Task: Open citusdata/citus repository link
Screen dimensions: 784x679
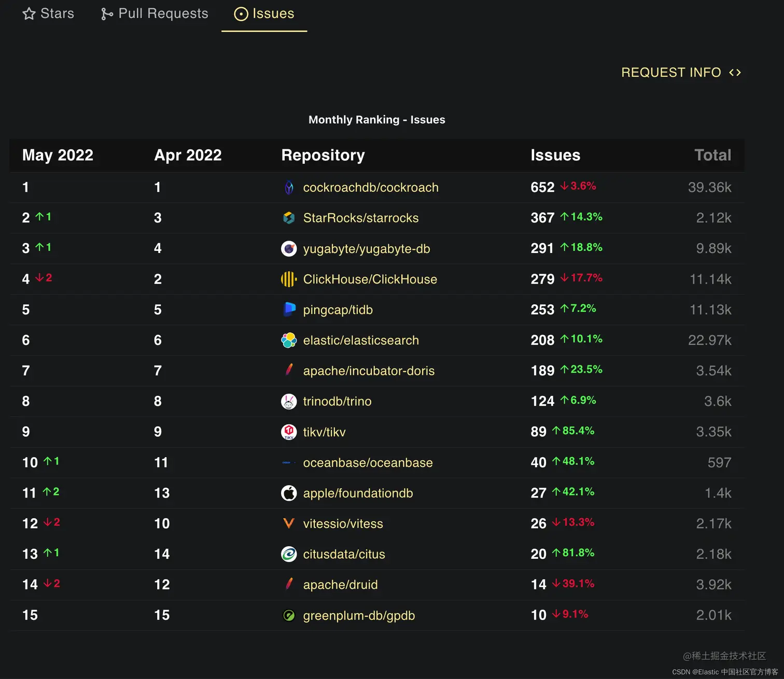Action: point(344,554)
